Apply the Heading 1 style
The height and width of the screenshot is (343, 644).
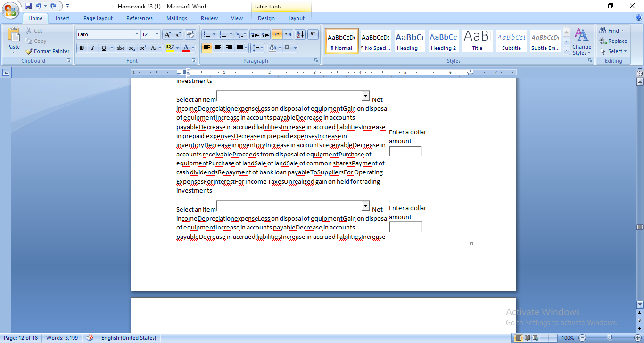[x=409, y=41]
